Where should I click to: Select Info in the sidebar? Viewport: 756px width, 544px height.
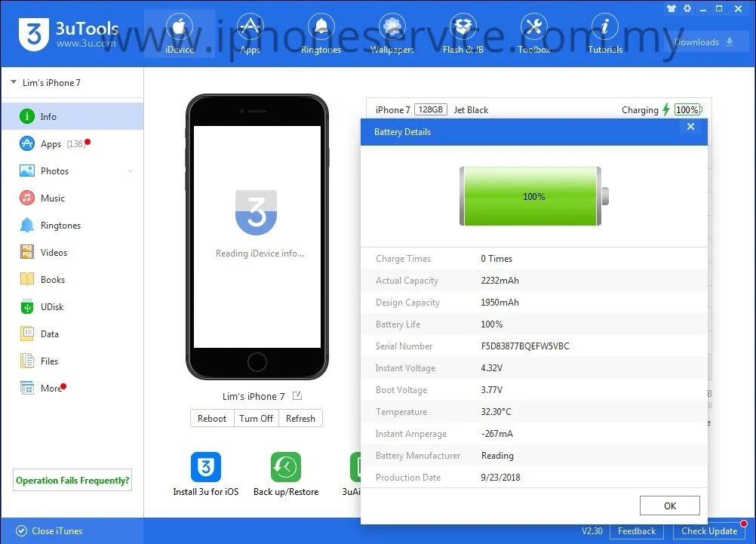click(x=72, y=116)
